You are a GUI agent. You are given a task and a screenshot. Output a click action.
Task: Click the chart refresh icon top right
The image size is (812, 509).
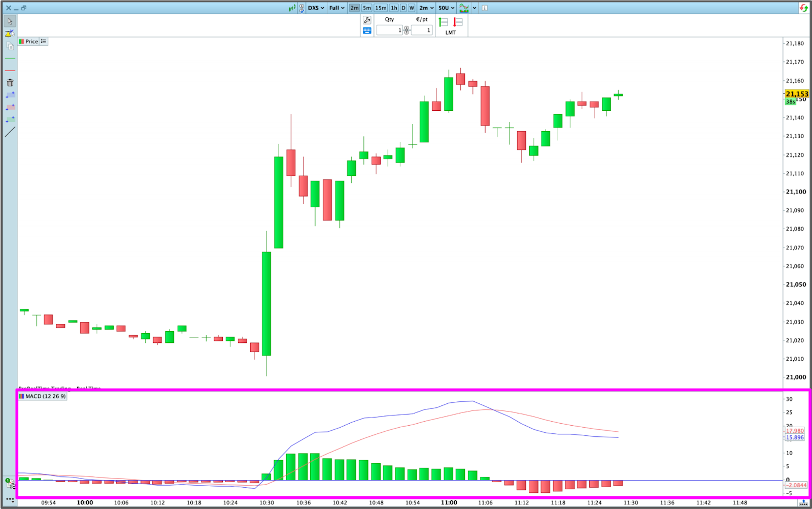click(804, 8)
